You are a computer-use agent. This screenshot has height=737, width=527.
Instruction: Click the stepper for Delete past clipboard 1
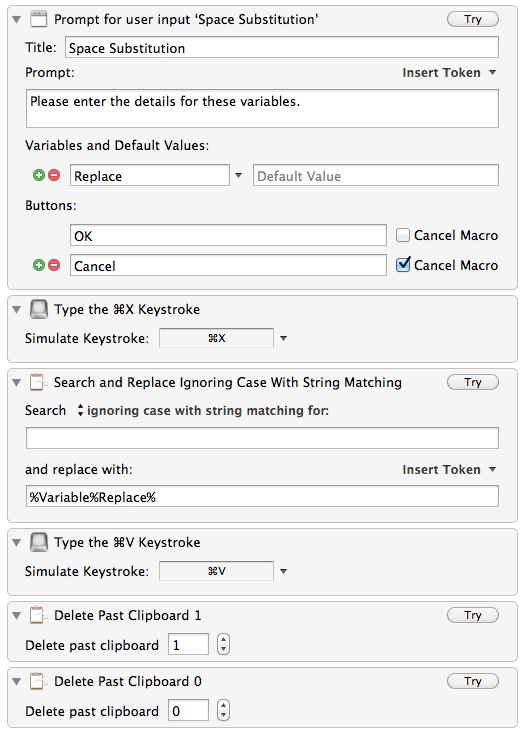223,644
